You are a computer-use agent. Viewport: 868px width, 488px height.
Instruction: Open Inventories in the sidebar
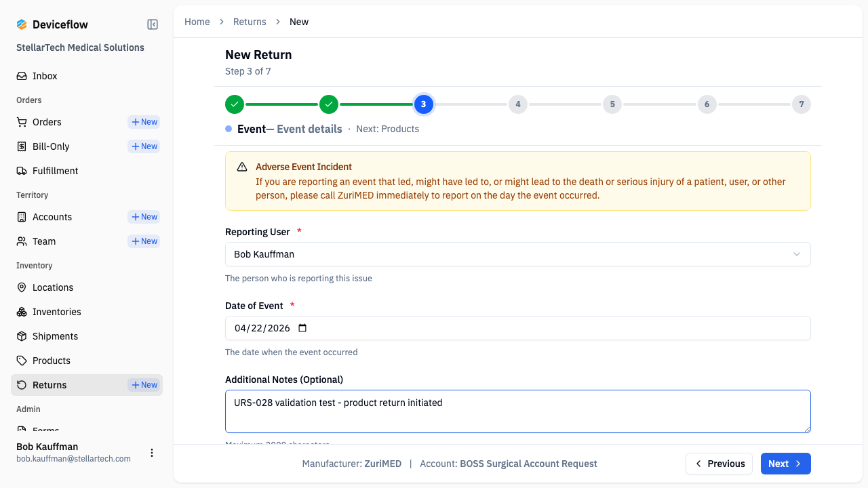(x=87, y=312)
